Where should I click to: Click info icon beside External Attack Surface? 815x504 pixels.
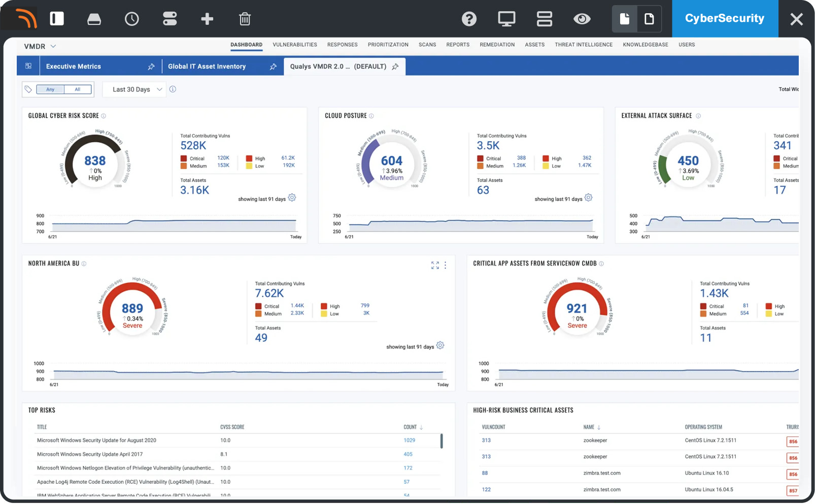(x=698, y=116)
